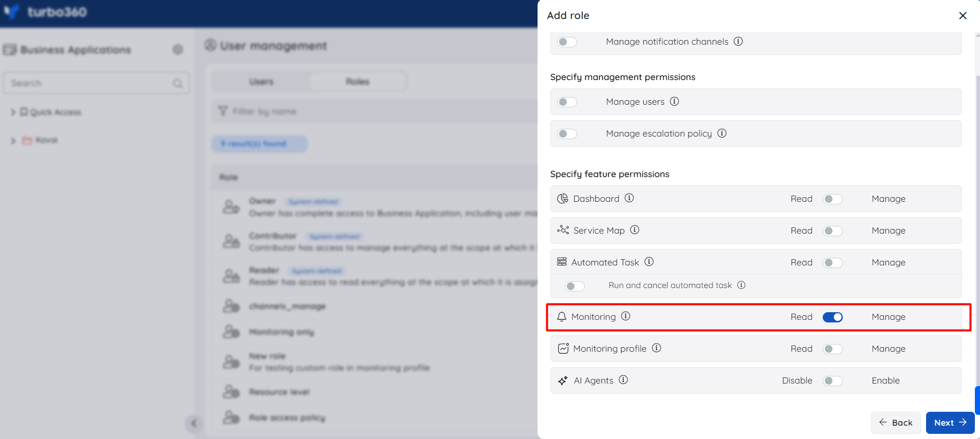Go Back to the previous step
980x439 pixels.
tap(896, 423)
